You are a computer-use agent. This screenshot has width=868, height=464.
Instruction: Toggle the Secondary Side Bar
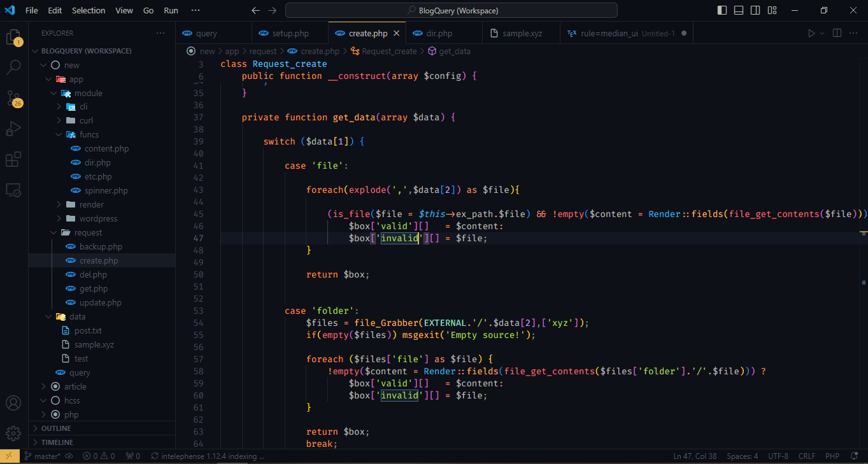point(756,10)
